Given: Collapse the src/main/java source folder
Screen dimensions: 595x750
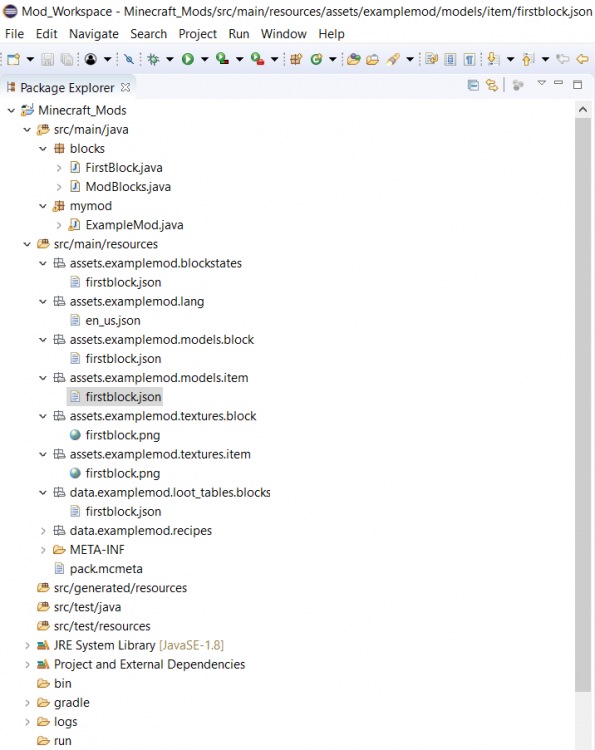Looking at the screenshot, I should tap(27, 130).
